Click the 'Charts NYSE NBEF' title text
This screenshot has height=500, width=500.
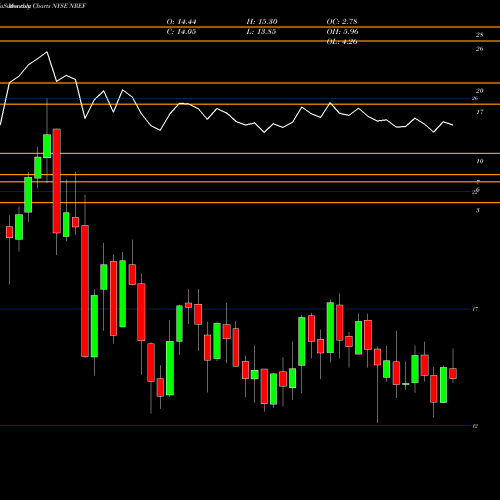tap(59, 6)
